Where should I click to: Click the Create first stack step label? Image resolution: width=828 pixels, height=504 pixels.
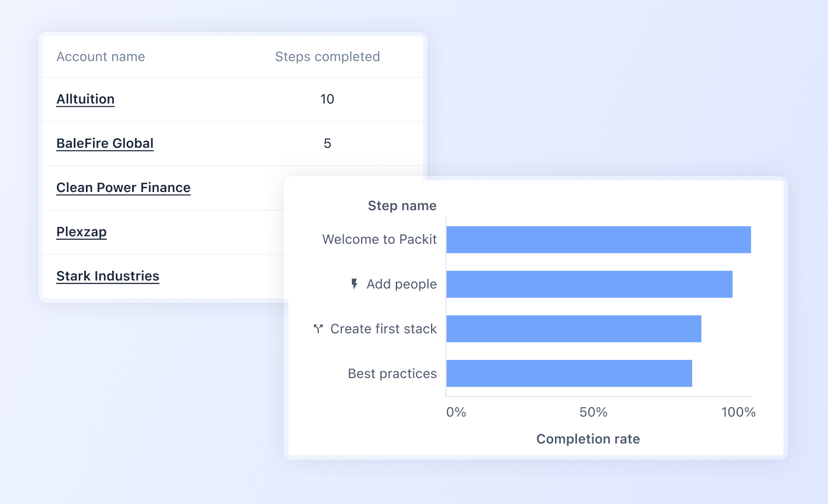pos(383,329)
